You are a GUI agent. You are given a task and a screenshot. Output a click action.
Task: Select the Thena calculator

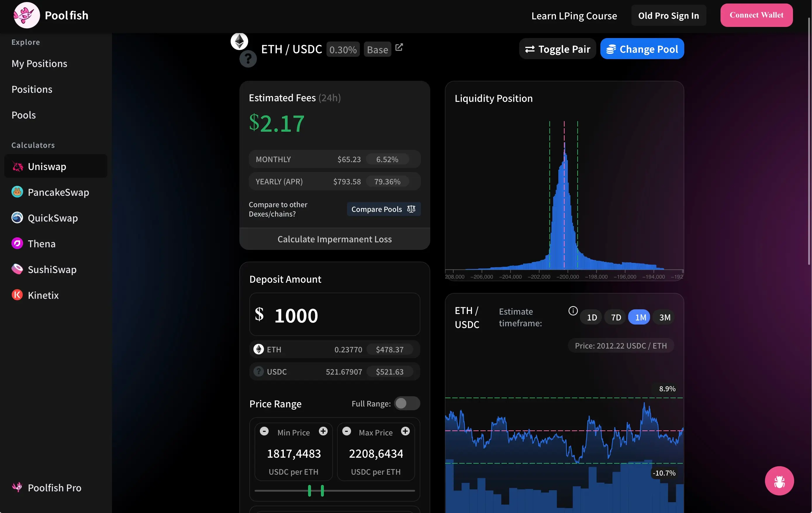(41, 243)
